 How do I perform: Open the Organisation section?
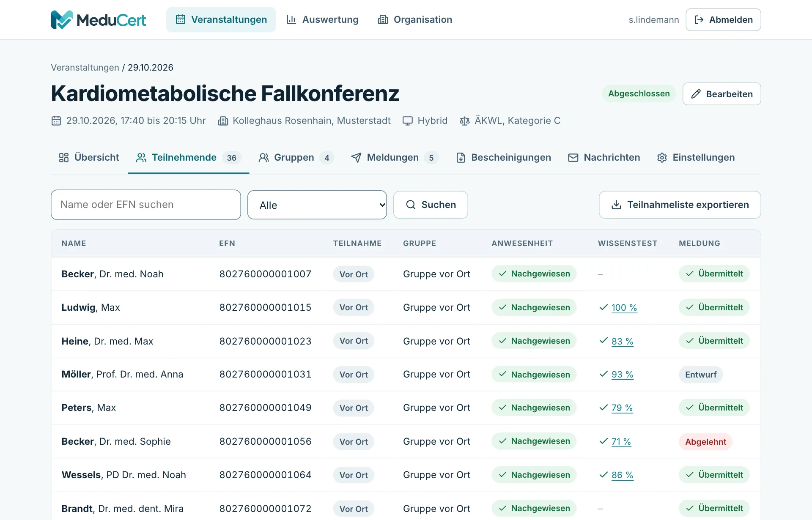coord(415,19)
